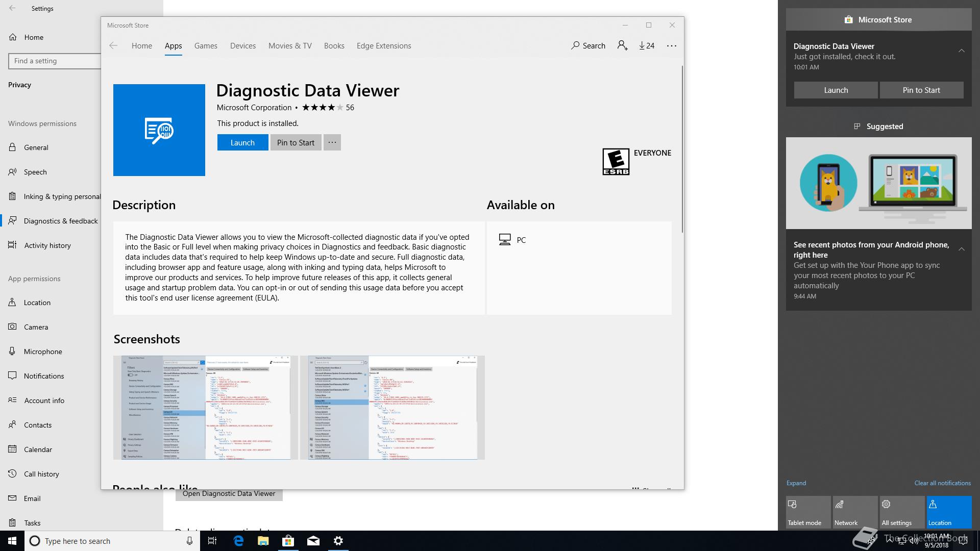
Task: Open Location app permissions
Action: click(x=51, y=303)
